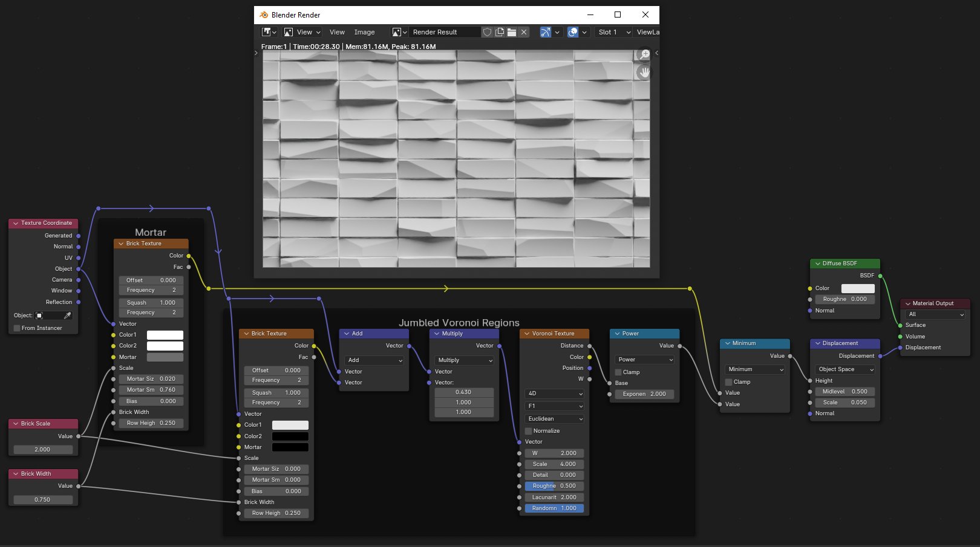Viewport: 980px width, 547px height.
Task: Click the Render Result name field
Action: click(x=445, y=32)
